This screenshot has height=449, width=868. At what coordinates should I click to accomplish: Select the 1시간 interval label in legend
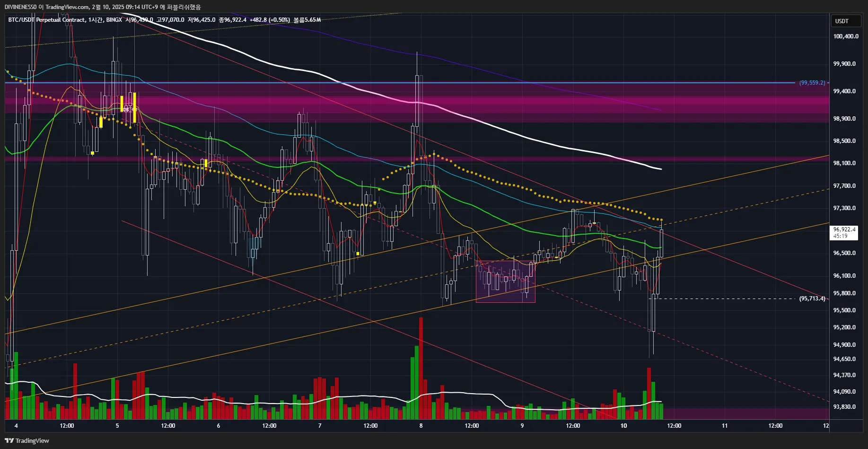pos(96,20)
